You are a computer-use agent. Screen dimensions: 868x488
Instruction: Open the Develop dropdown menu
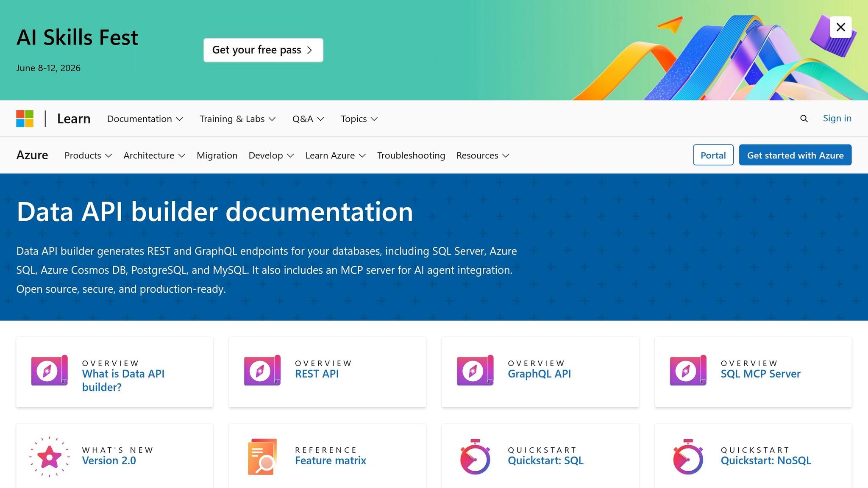pyautogui.click(x=271, y=155)
